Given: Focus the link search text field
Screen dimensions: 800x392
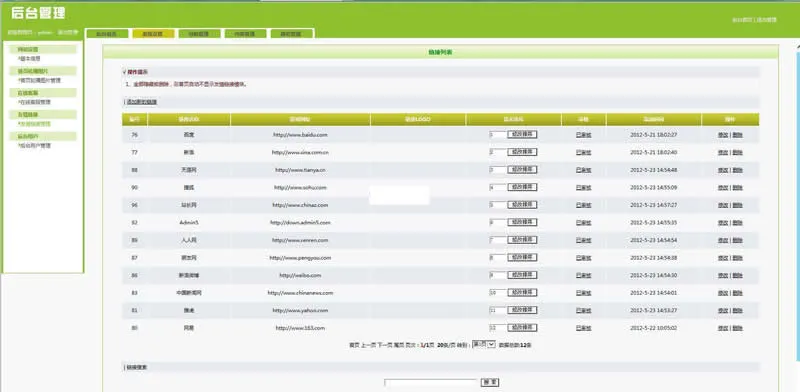Looking at the screenshot, I should [431, 382].
